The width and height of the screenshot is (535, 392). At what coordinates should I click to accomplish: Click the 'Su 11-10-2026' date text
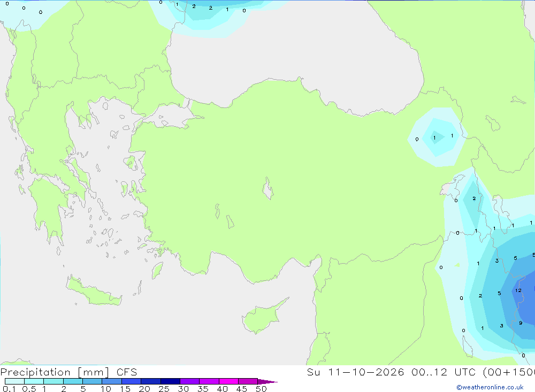tap(355, 372)
